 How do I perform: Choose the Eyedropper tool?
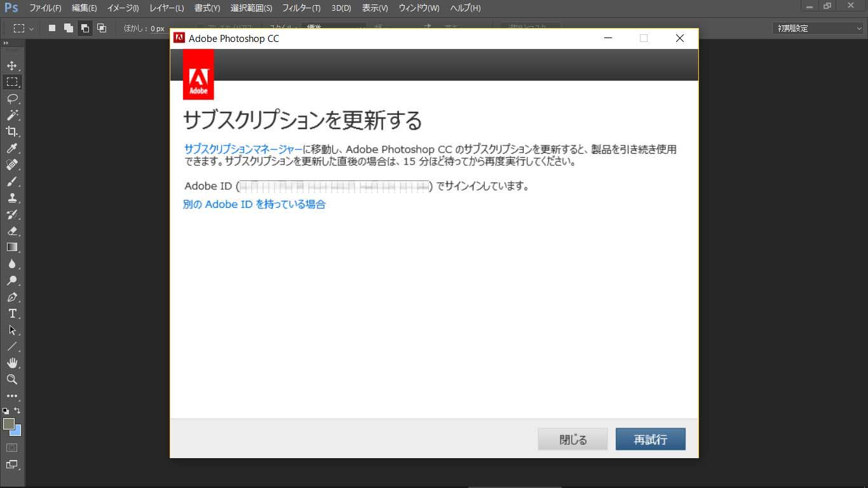point(11,148)
